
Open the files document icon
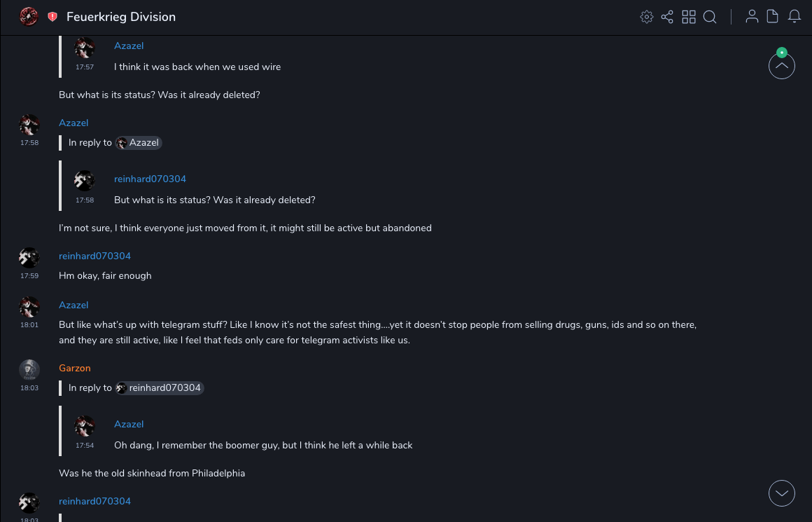coord(773,17)
